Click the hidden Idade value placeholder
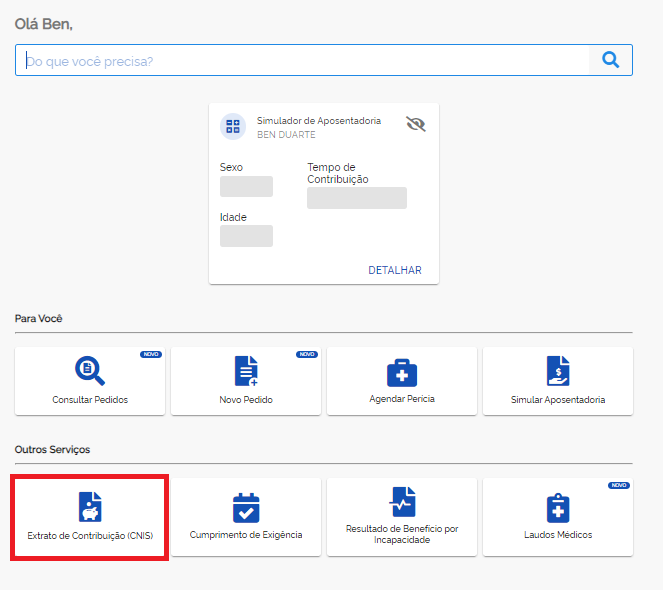This screenshot has height=590, width=663. 247,236
